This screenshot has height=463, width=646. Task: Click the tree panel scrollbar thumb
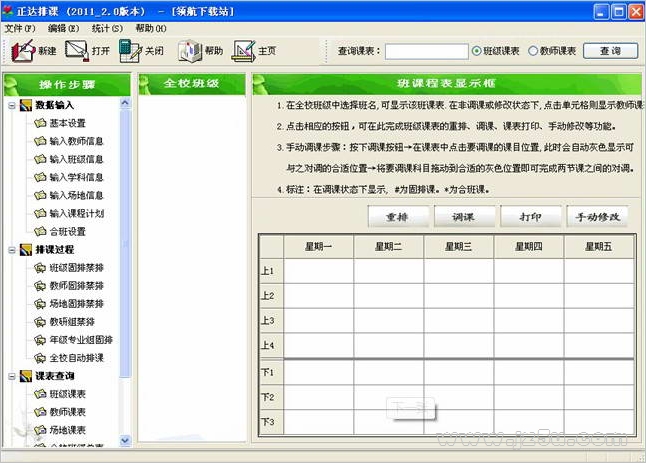tap(125, 243)
